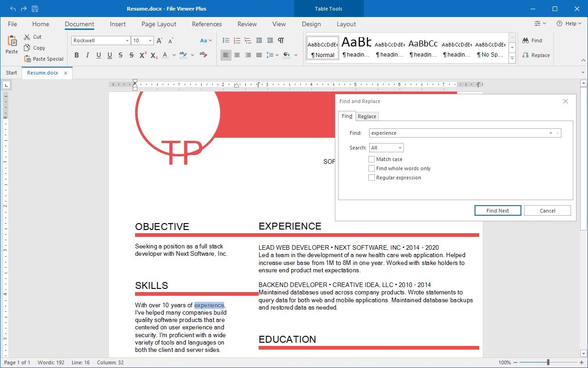Apply single strikethrough
The image size is (588, 368).
point(121,55)
